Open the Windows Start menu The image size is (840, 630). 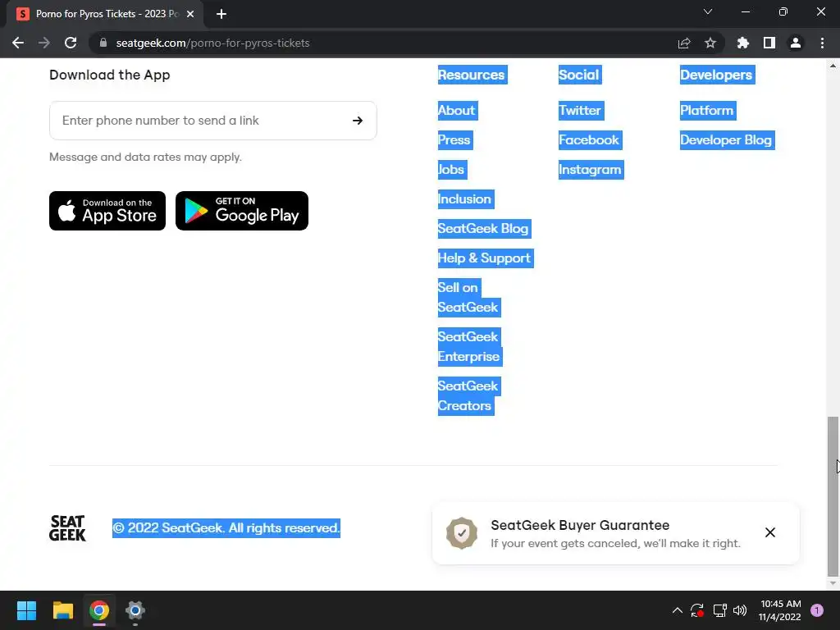(26, 610)
